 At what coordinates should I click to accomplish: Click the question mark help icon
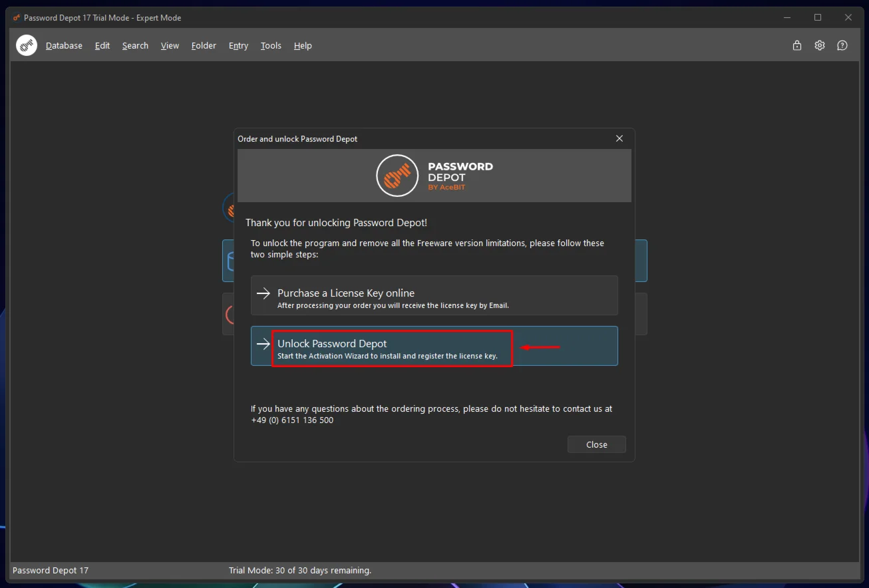842,45
